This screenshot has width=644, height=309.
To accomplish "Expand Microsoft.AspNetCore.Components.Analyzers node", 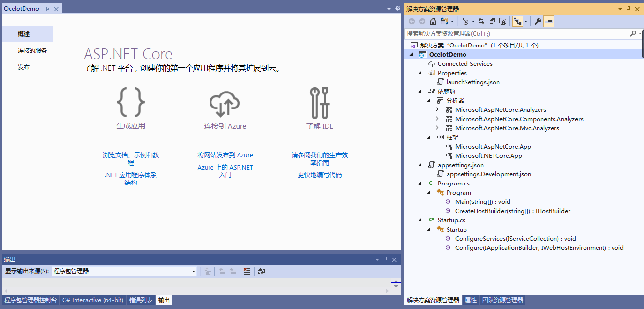I will (437, 119).
